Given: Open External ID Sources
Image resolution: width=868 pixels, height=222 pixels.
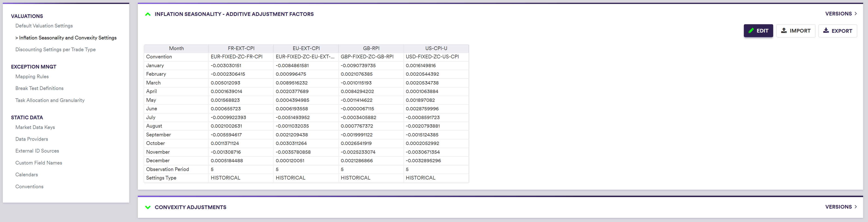Looking at the screenshot, I should coord(37,151).
